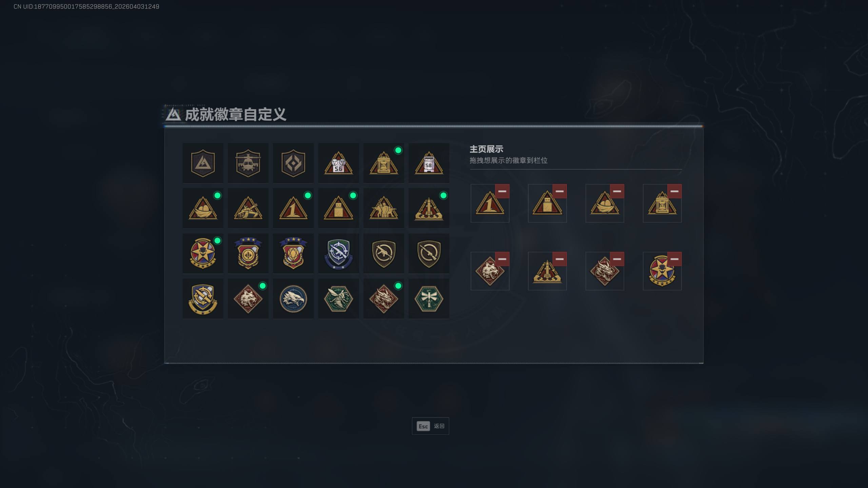Remove the star medal badge from showcase
The image size is (868, 488).
[x=674, y=259]
